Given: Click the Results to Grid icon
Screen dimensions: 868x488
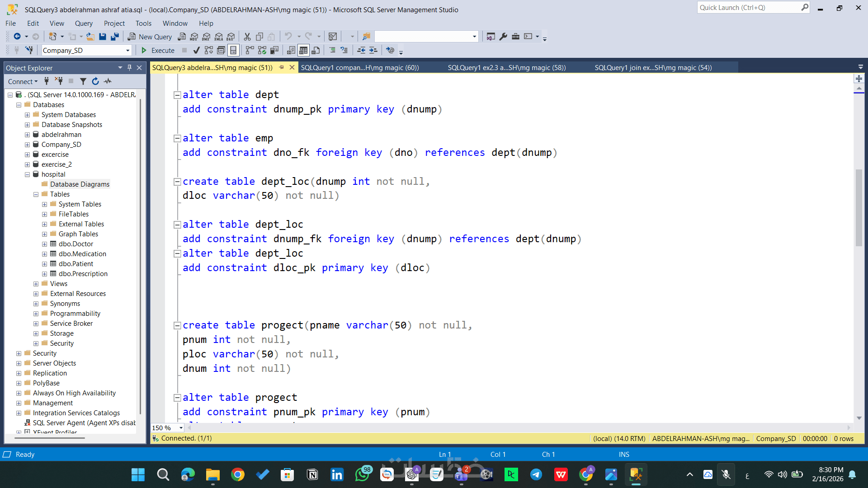Looking at the screenshot, I should point(303,50).
